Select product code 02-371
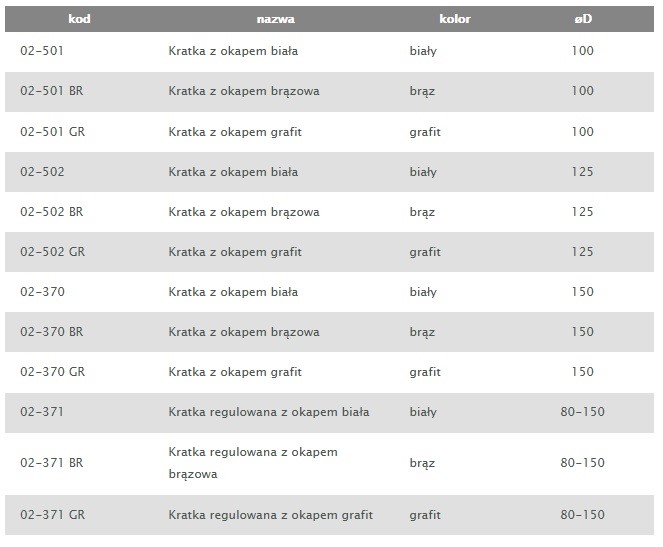 click(x=42, y=412)
